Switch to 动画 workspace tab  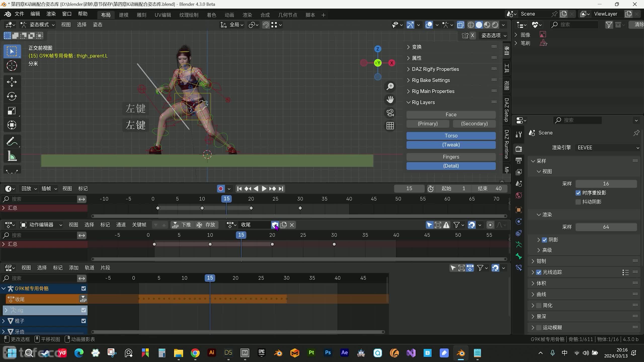(x=229, y=15)
